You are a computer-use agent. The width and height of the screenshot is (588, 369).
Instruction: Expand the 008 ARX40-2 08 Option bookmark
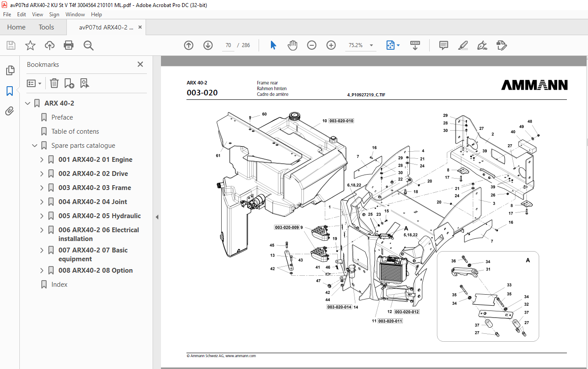click(42, 270)
